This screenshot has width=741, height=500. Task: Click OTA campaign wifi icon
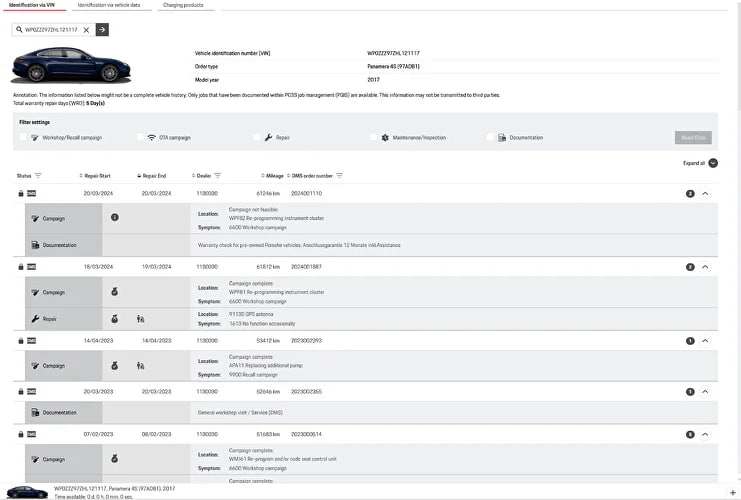point(151,138)
